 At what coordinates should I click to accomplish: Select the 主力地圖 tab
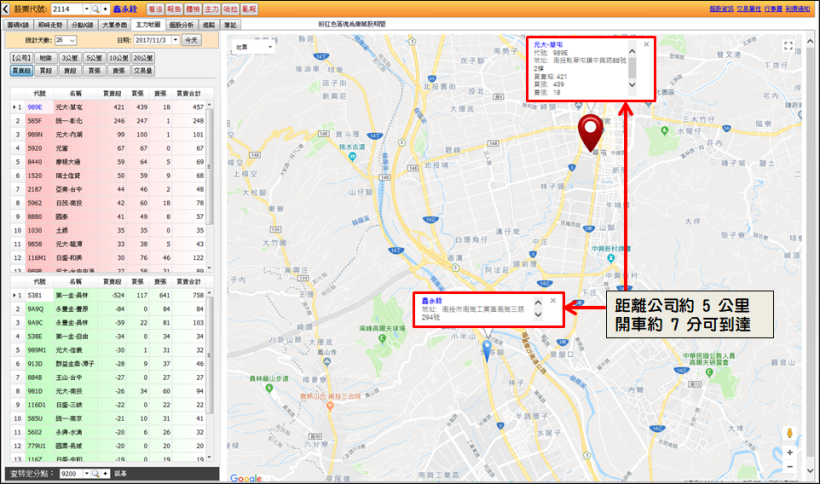pos(148,25)
